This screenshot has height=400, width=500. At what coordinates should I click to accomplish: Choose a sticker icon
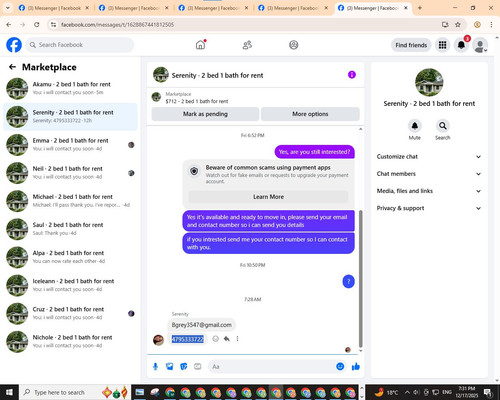184,367
